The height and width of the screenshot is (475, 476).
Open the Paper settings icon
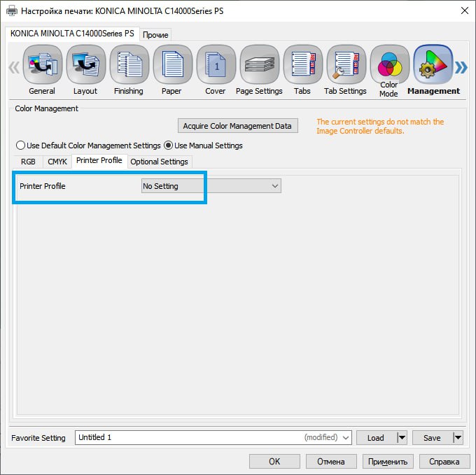coord(173,64)
